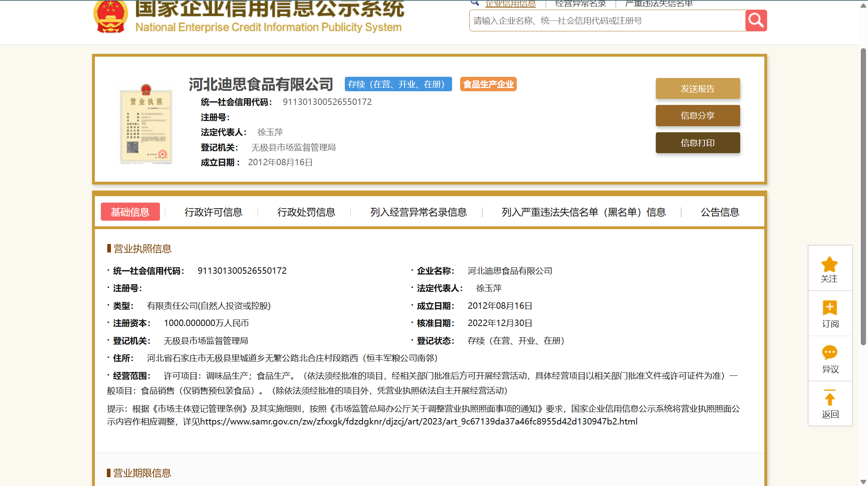Click the 企业名称 value in license section

tap(510, 271)
